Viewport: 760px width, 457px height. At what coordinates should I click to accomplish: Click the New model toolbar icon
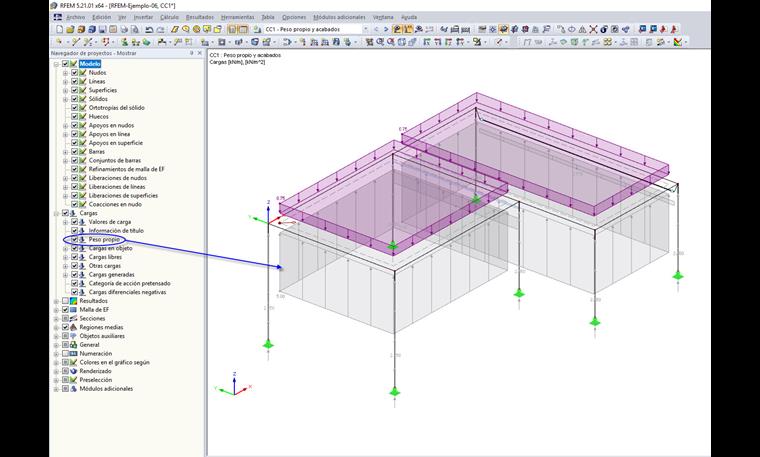pyautogui.click(x=59, y=30)
